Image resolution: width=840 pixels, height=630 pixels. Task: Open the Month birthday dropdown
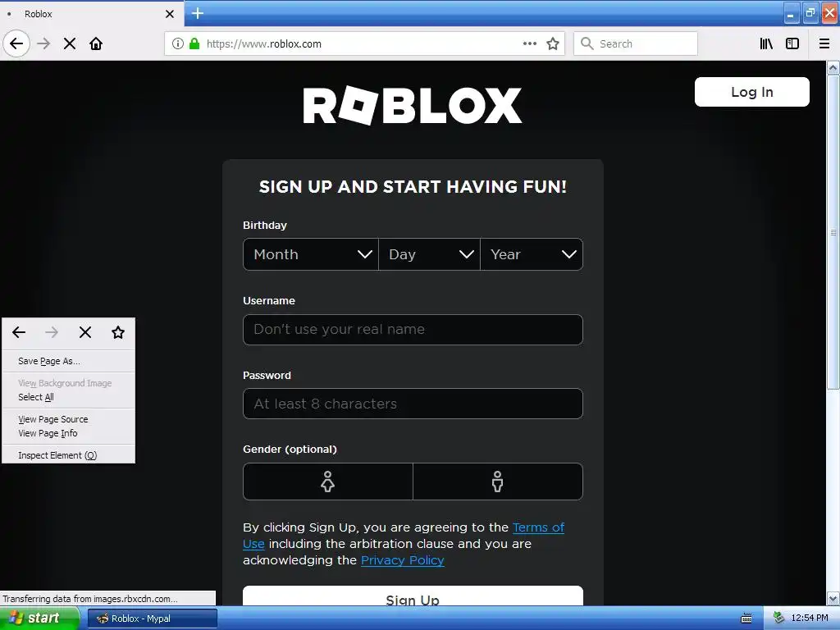pyautogui.click(x=311, y=254)
